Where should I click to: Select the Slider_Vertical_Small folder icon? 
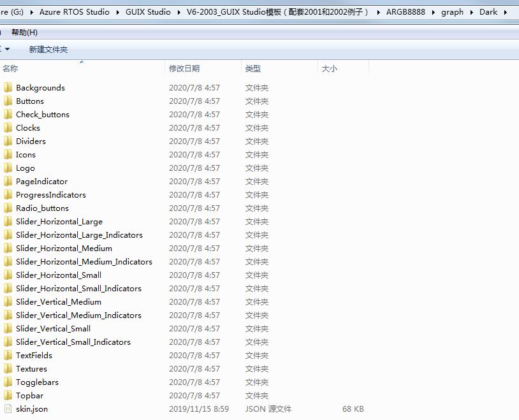tap(8, 329)
